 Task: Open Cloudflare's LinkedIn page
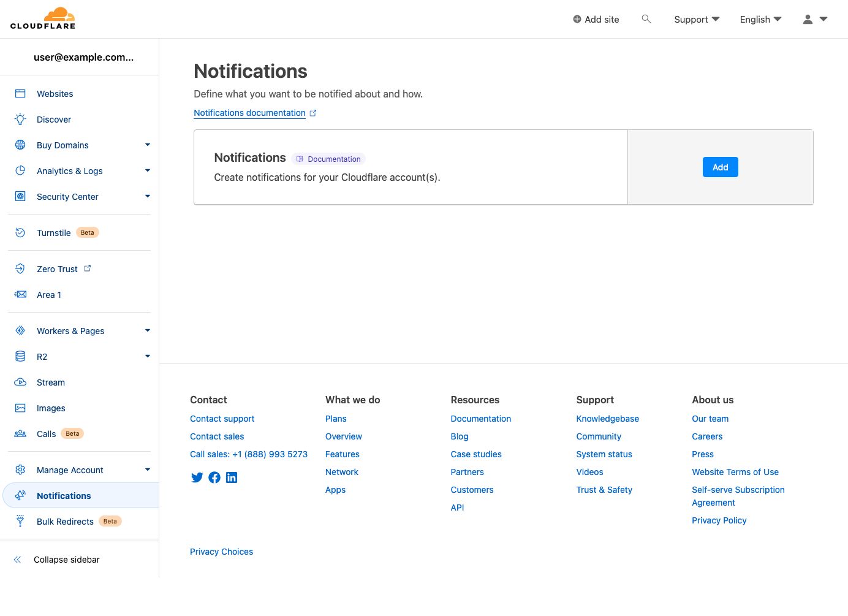pyautogui.click(x=232, y=477)
